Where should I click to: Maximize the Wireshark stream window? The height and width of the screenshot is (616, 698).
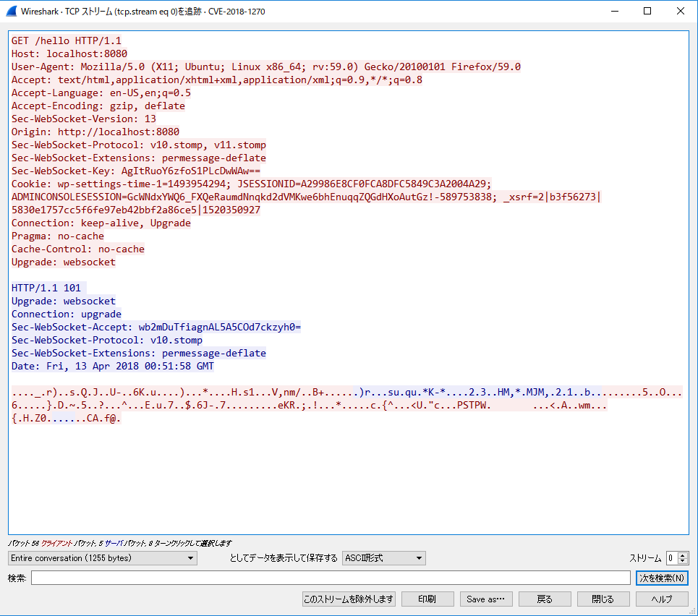[x=647, y=11]
